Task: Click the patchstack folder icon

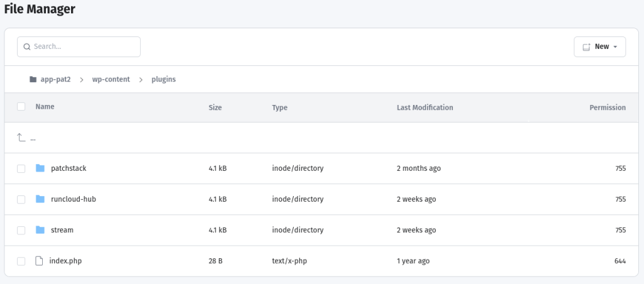Action: pyautogui.click(x=40, y=168)
